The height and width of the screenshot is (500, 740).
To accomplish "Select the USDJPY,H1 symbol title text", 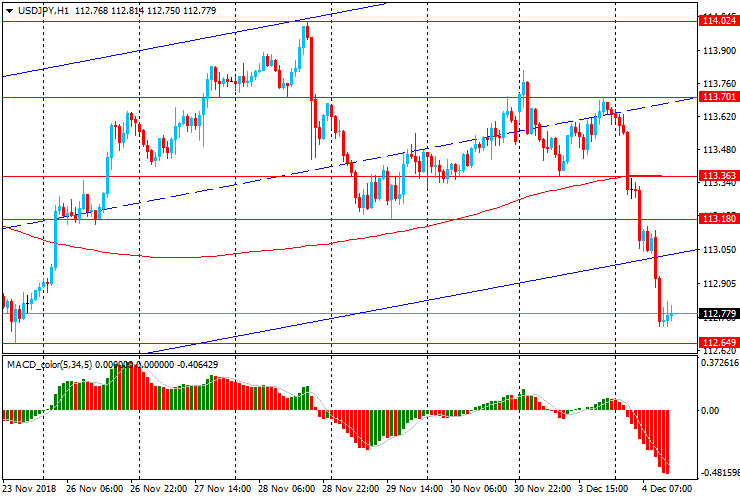I will point(43,10).
